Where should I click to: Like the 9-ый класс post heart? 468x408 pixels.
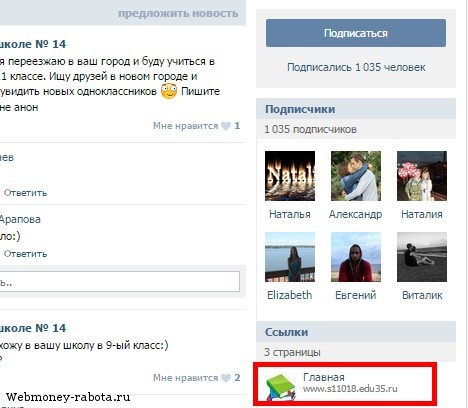(226, 378)
